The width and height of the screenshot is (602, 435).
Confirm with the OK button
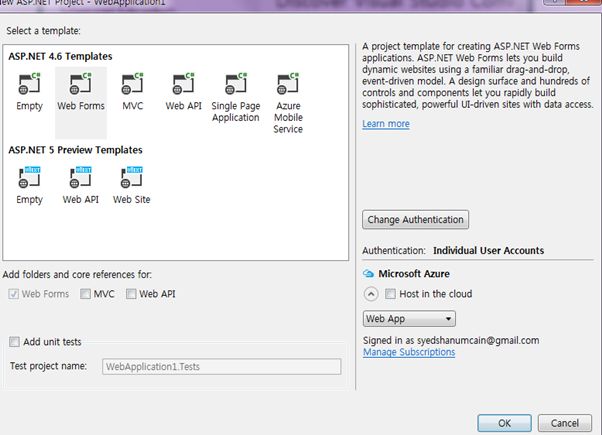coord(504,423)
